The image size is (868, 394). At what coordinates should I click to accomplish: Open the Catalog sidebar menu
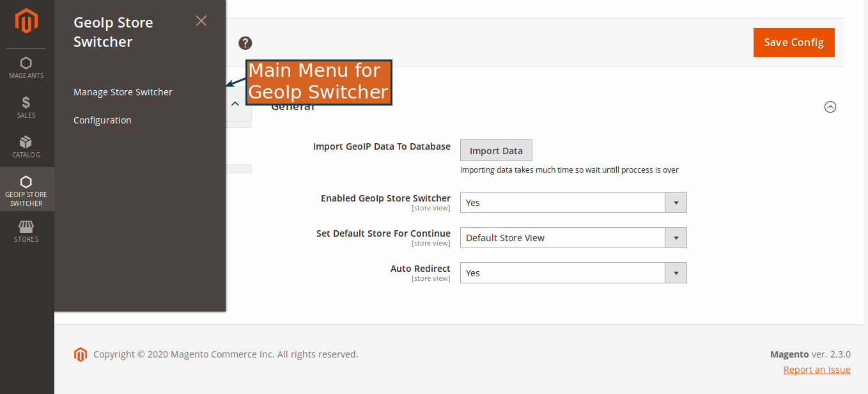click(26, 146)
